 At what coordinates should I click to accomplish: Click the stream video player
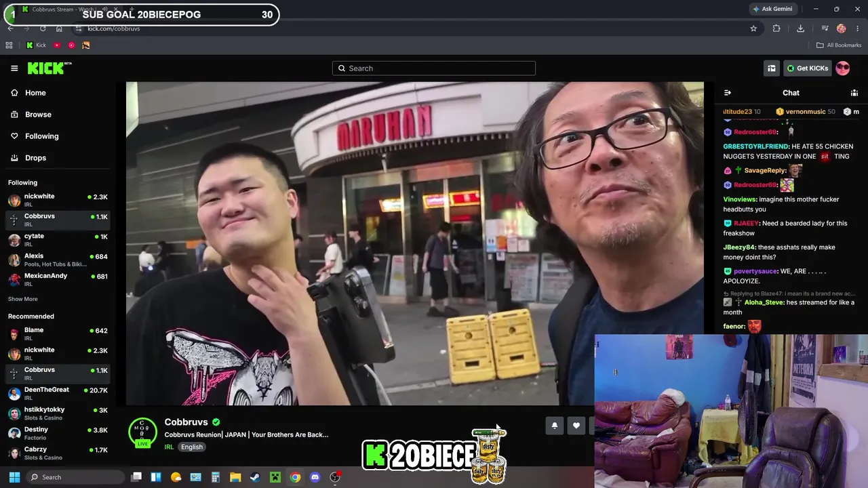coord(415,243)
